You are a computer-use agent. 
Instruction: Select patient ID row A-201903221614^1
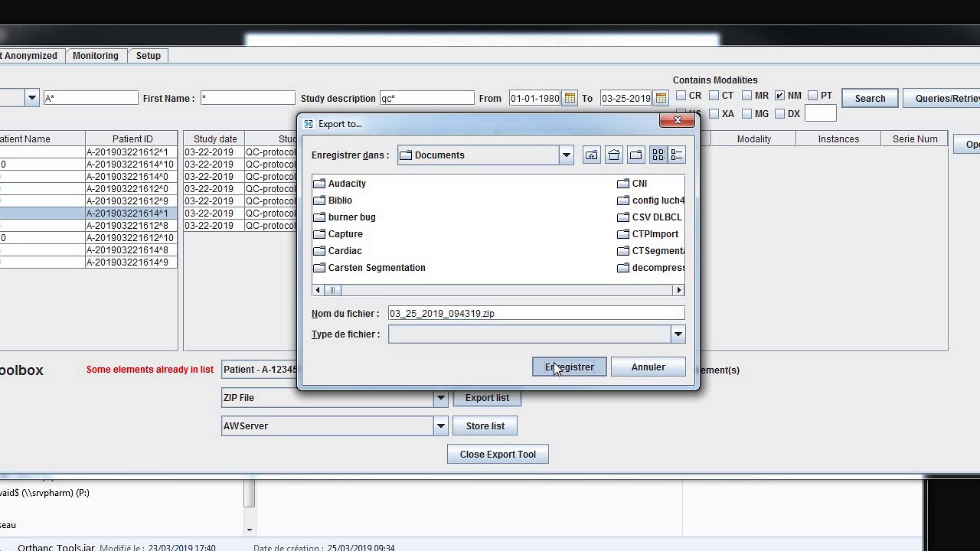point(132,214)
